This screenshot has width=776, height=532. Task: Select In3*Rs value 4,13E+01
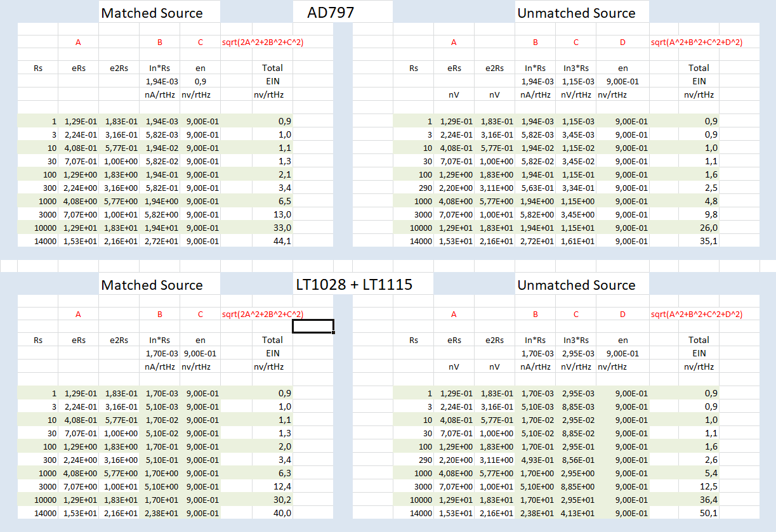(x=577, y=513)
